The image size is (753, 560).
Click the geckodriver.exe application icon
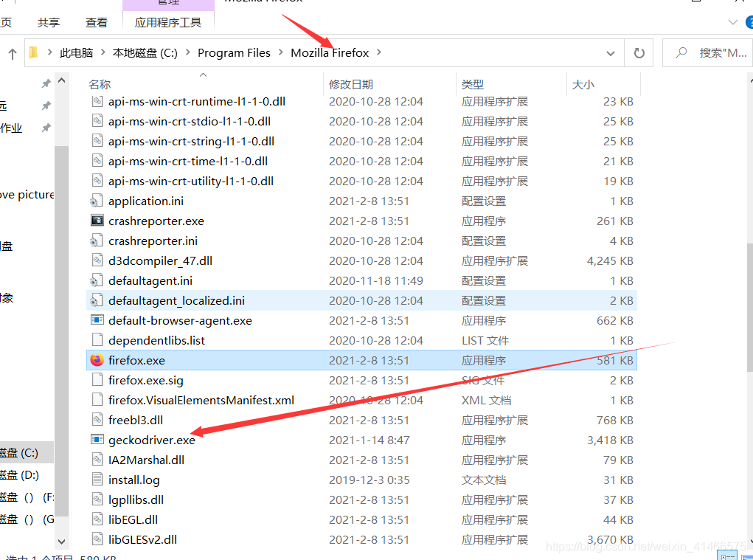click(97, 440)
